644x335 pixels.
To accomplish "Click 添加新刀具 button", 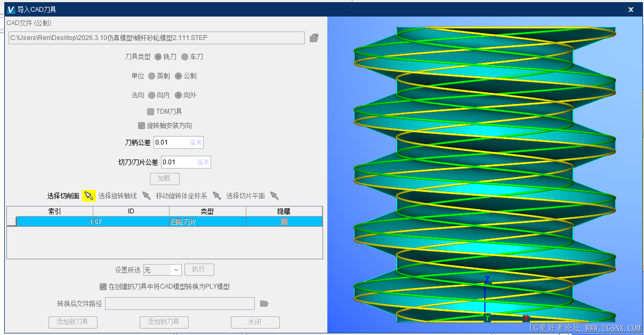I will click(x=73, y=322).
